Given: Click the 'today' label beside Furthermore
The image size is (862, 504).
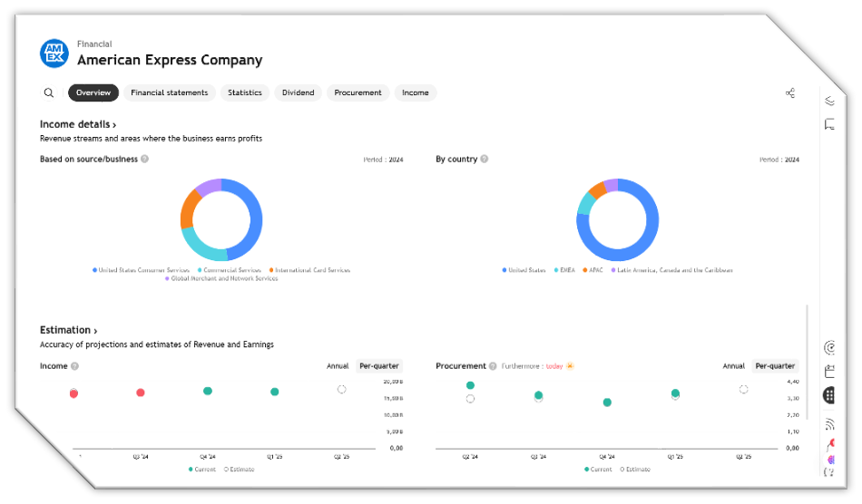Looking at the screenshot, I should (x=554, y=366).
